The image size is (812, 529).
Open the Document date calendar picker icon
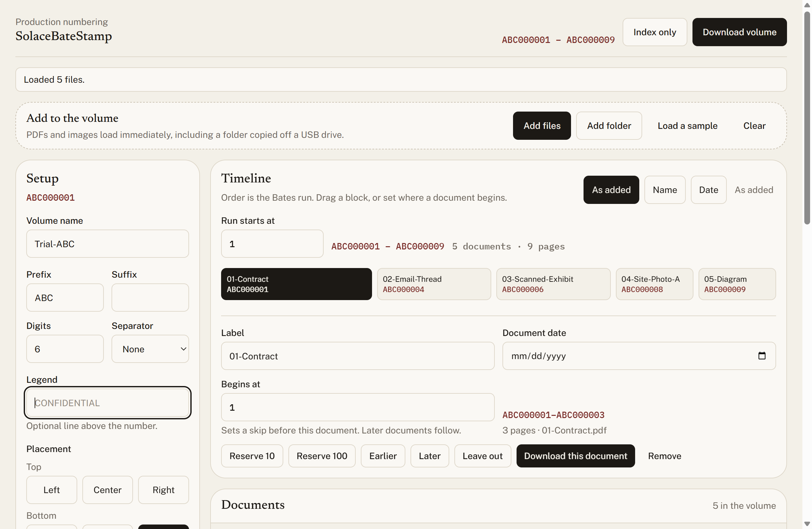pos(761,356)
